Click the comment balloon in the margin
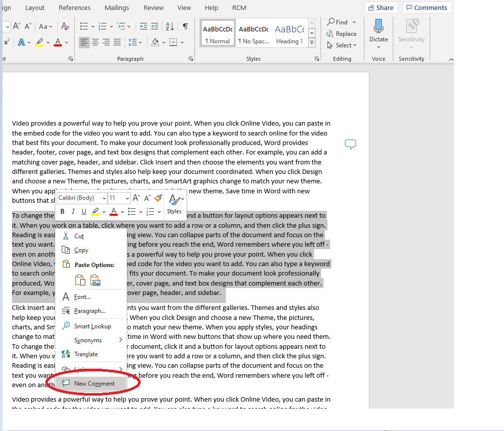504x431 pixels. click(x=350, y=144)
